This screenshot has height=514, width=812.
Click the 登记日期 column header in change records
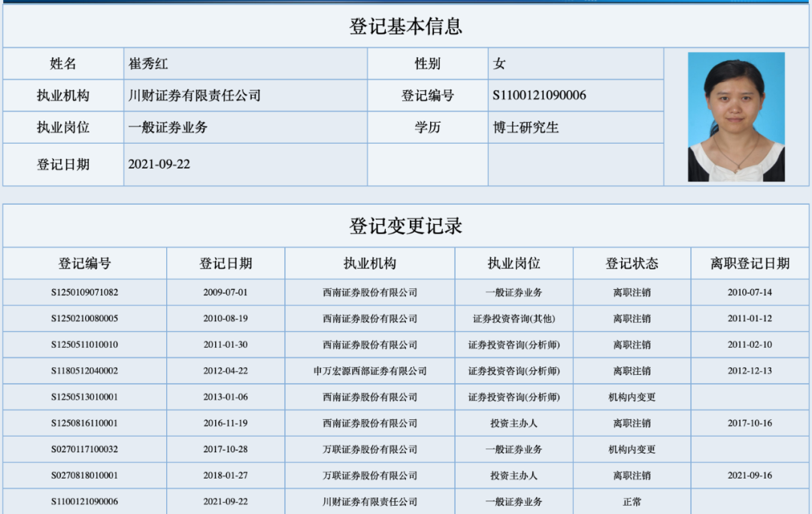(x=226, y=263)
